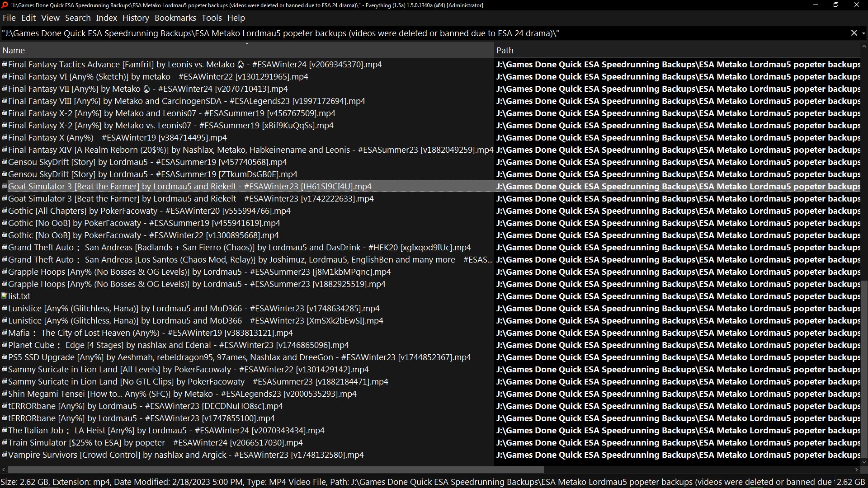Click the path cell of the list.txt row
The image size is (868, 488).
678,296
